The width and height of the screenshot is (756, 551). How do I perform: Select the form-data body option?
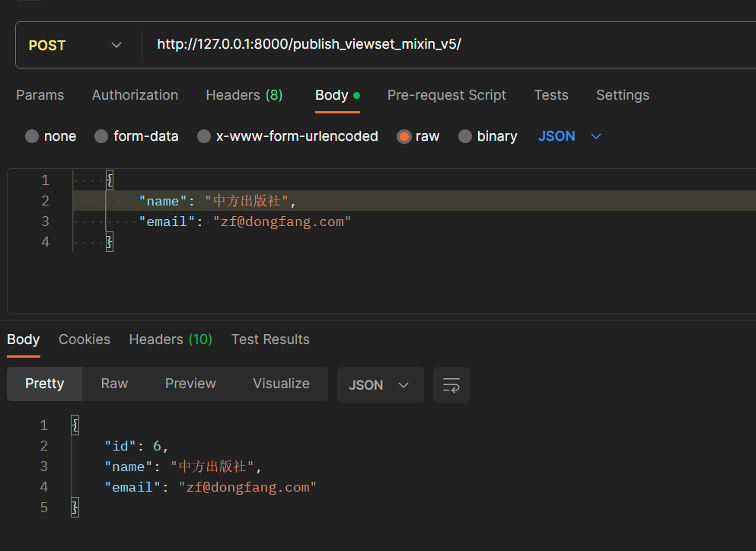[136, 136]
